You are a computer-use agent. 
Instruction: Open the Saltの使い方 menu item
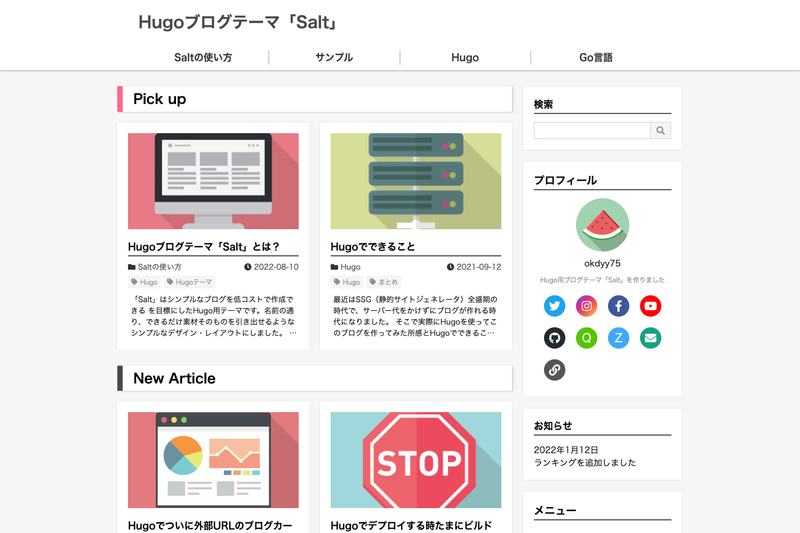(203, 57)
